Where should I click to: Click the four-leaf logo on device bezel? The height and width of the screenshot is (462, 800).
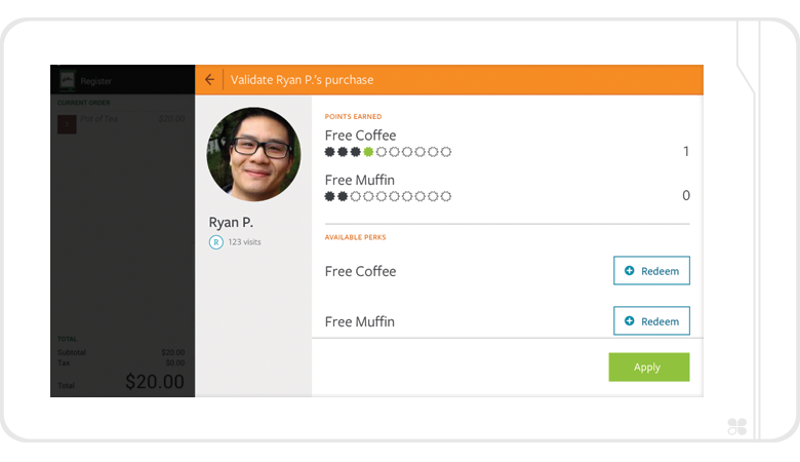pos(737,427)
